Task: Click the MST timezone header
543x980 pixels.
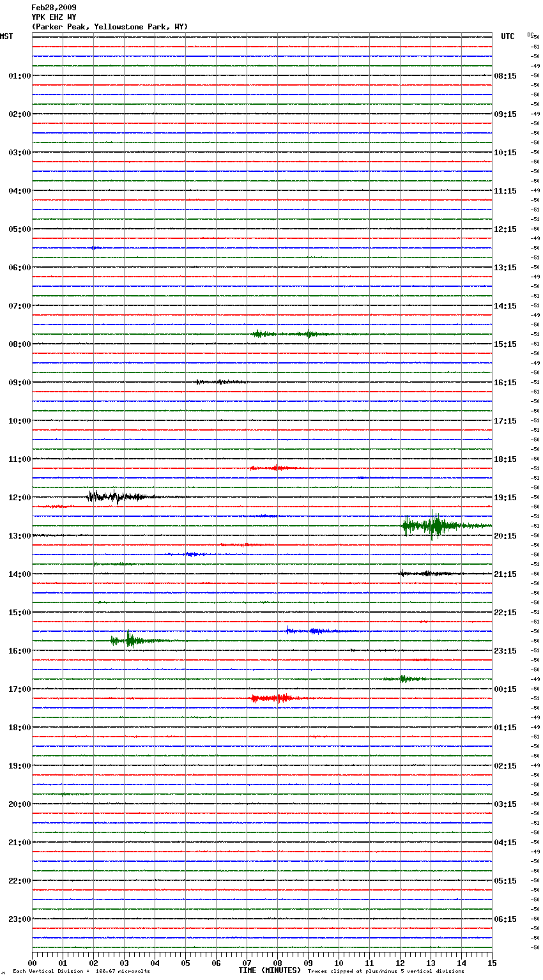Action: pyautogui.click(x=6, y=36)
